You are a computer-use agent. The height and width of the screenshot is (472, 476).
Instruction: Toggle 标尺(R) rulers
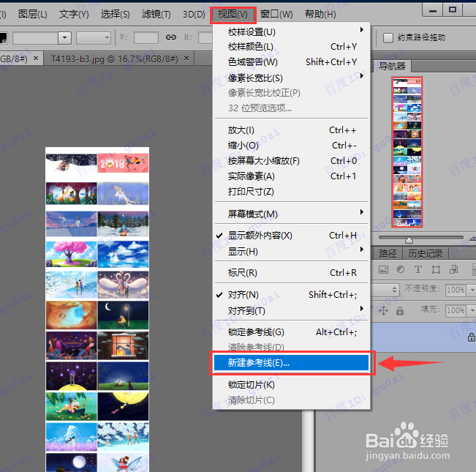coord(292,273)
